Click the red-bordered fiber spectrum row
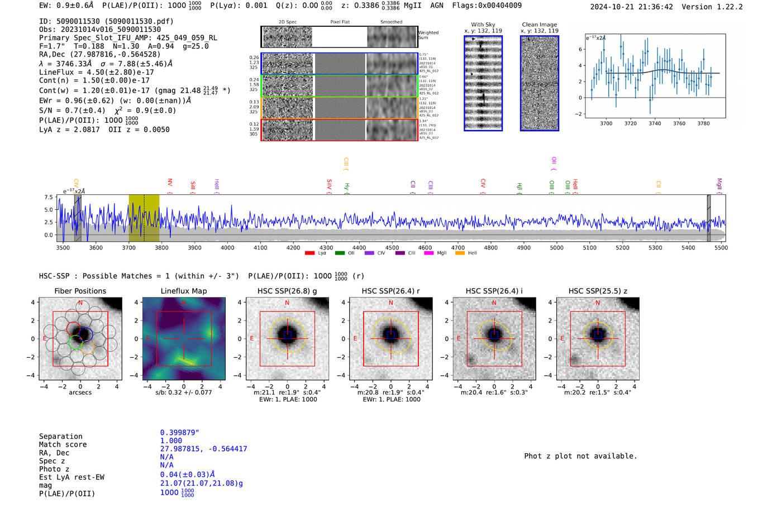 [339, 130]
